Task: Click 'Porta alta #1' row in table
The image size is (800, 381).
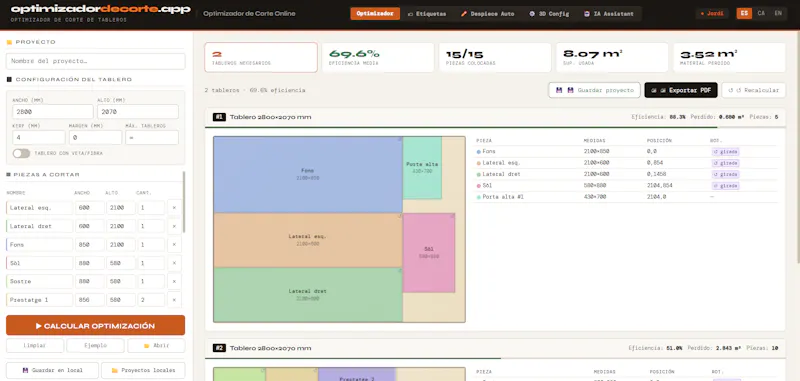Action: (x=626, y=197)
